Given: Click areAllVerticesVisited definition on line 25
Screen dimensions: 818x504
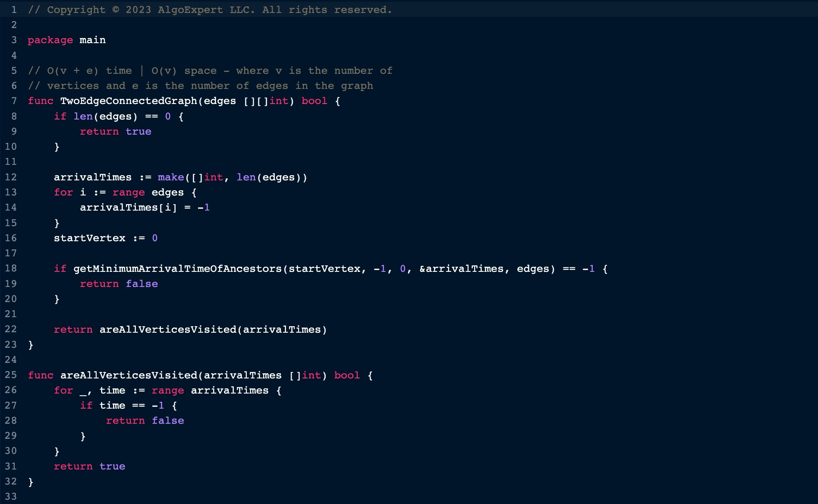Looking at the screenshot, I should coord(128,375).
